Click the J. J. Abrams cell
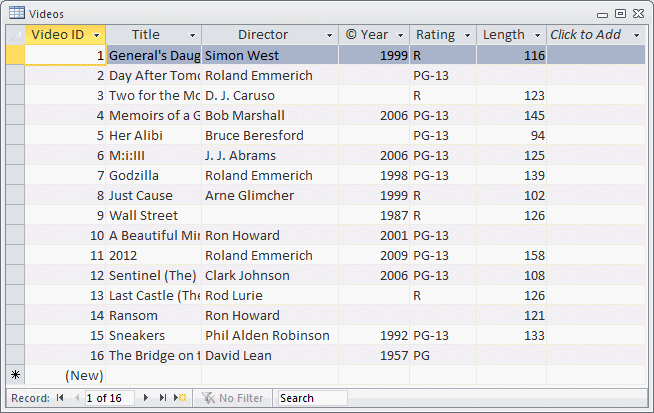The image size is (654, 413). coord(270,155)
